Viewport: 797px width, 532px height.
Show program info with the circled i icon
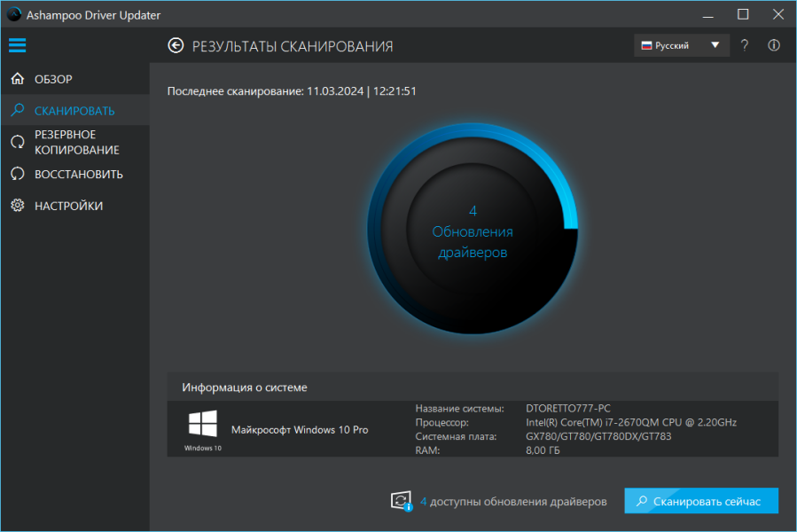774,46
